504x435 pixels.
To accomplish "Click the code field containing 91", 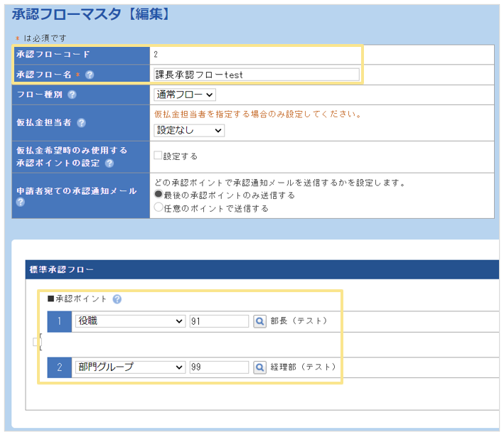I will [x=219, y=321].
